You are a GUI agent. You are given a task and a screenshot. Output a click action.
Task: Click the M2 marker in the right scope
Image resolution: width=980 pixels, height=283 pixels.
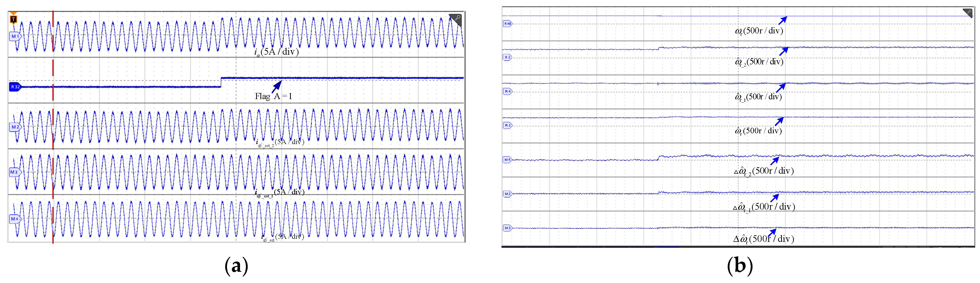tap(507, 194)
